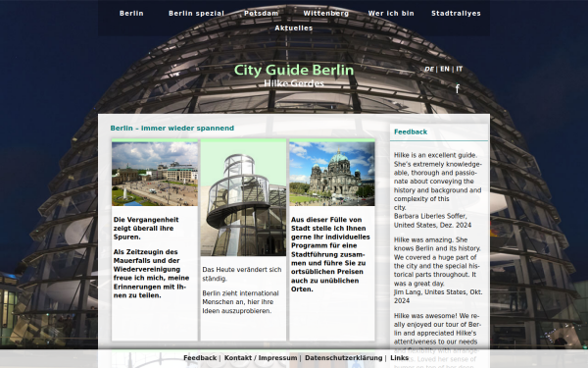Select the Wer ich bin menu item

tap(391, 14)
